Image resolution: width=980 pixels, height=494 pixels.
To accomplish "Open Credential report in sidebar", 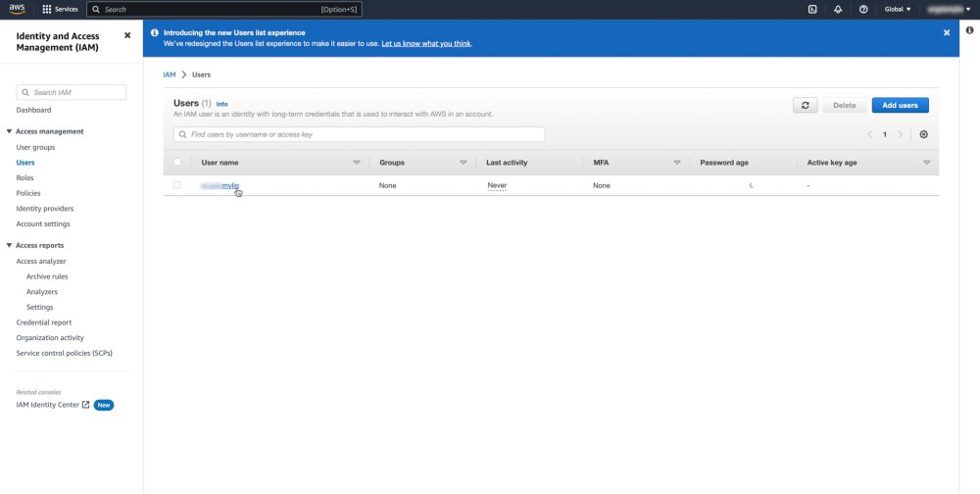I will [44, 322].
